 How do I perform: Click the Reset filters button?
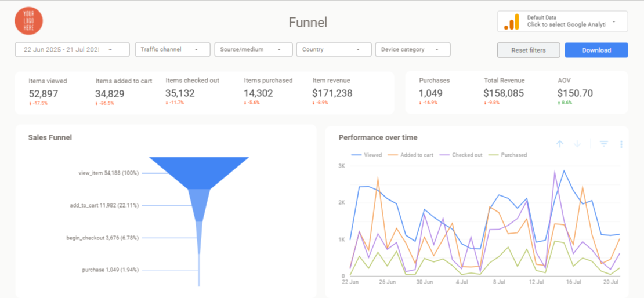click(529, 50)
